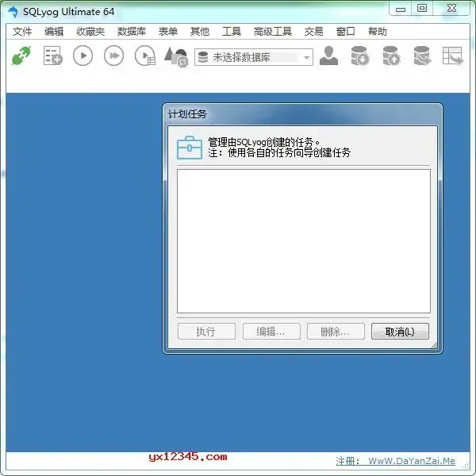This screenshot has height=476, width=476.
Task: Open the user manager person icon
Action: [x=328, y=56]
